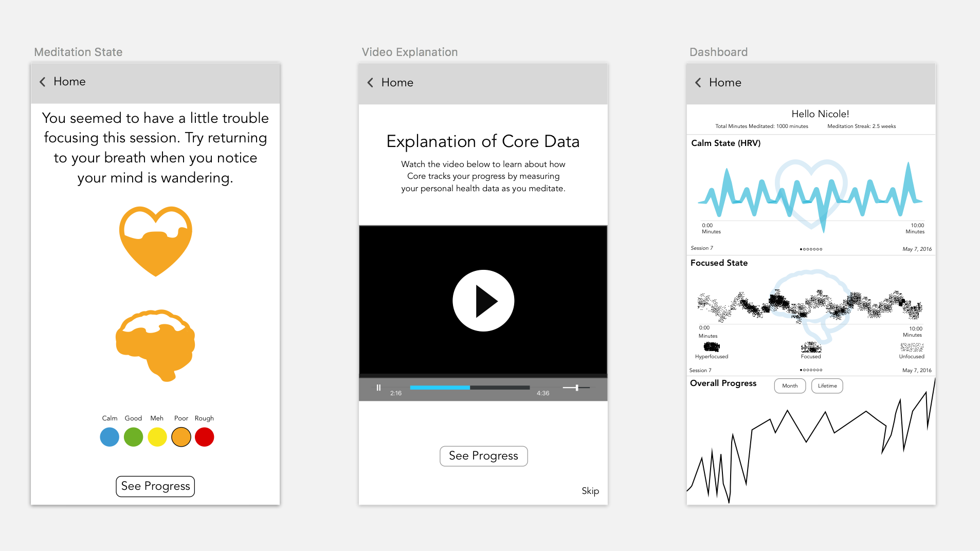Click back chevron in Meditation State header
Image resolution: width=980 pixels, height=551 pixels.
(x=43, y=82)
